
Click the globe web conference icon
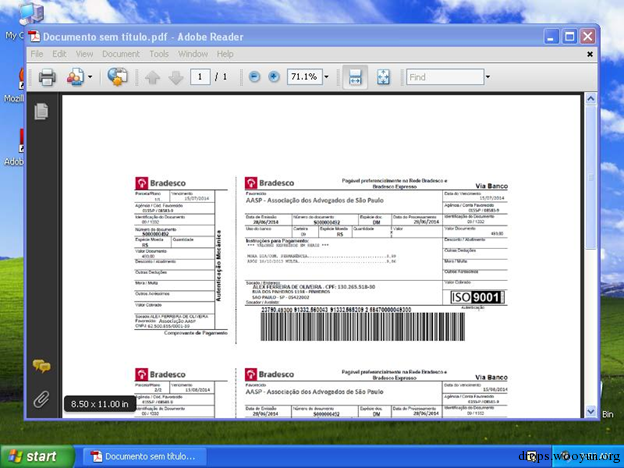tap(117, 76)
